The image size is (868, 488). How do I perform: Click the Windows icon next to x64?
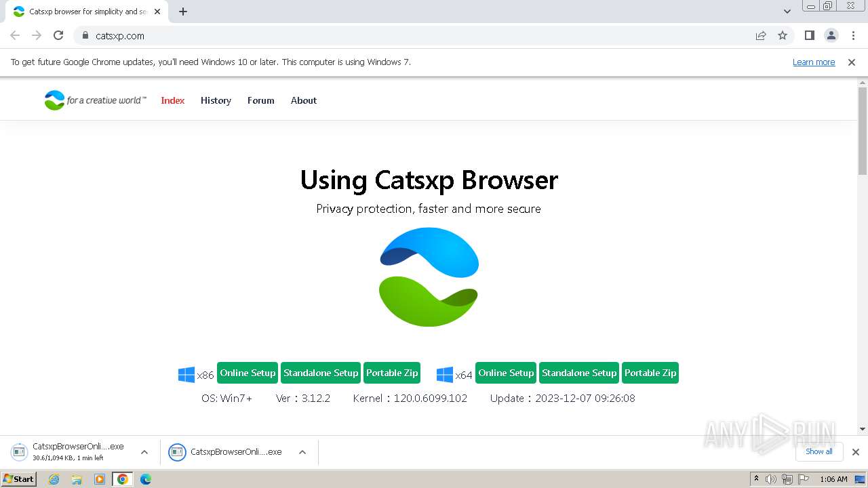pos(445,375)
